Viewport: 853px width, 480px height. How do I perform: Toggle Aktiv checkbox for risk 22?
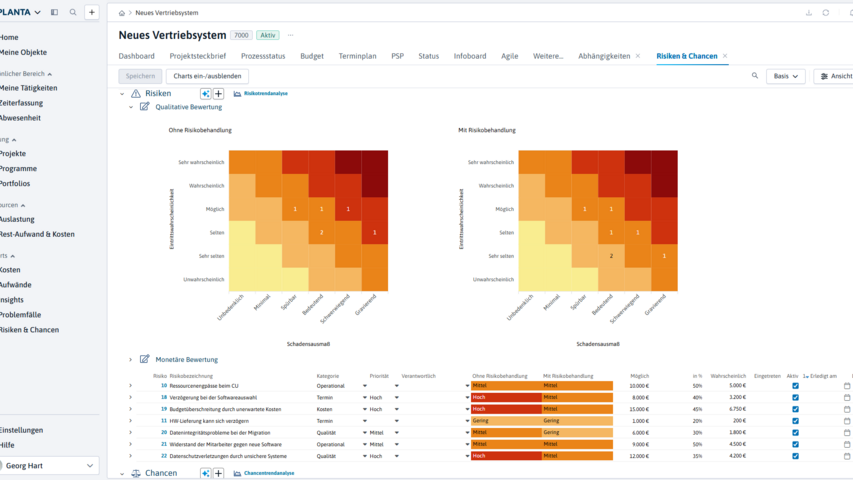pyautogui.click(x=795, y=456)
